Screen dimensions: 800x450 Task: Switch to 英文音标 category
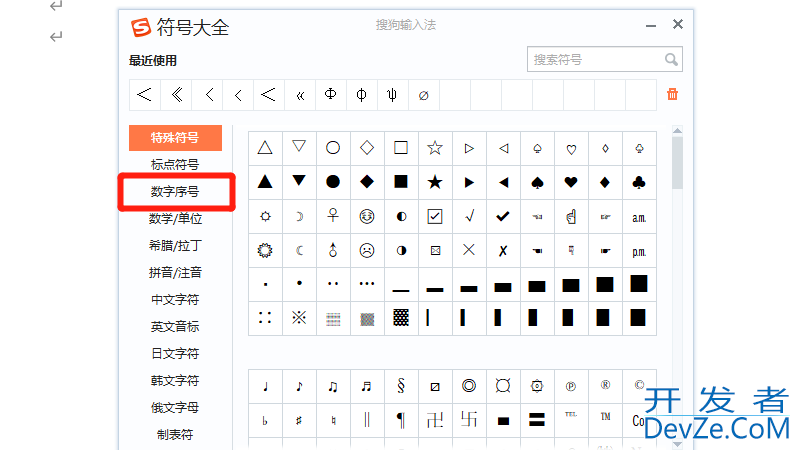click(x=175, y=327)
